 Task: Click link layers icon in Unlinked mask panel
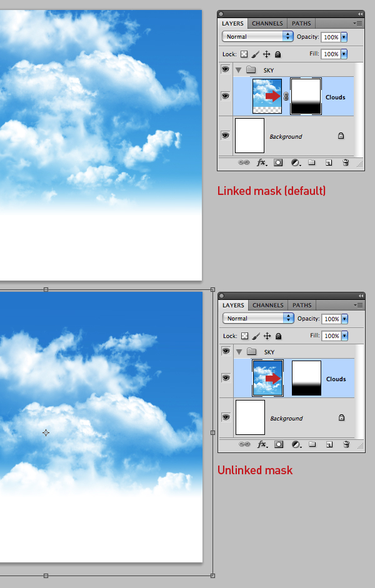[244, 444]
